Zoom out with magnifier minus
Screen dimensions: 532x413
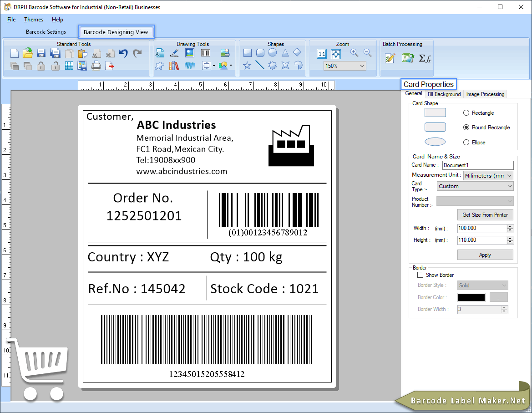pos(367,53)
